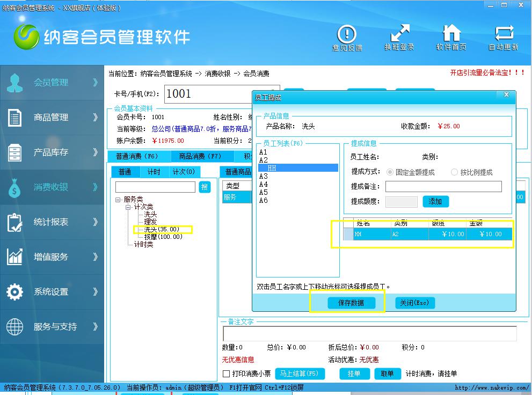Open the software homepage (软件首页) icon
532x395 pixels.
pyautogui.click(x=451, y=34)
